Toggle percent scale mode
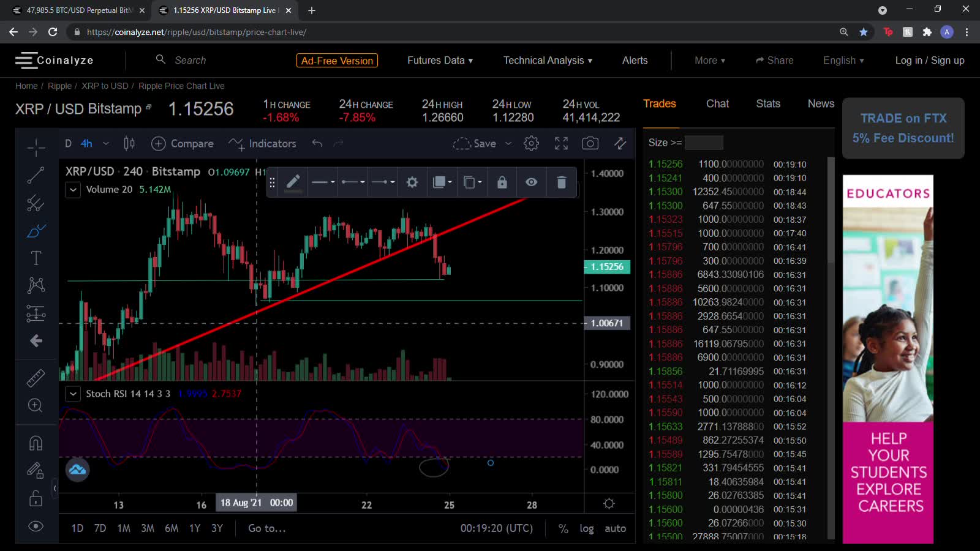This screenshot has width=980, height=551. pos(563,528)
